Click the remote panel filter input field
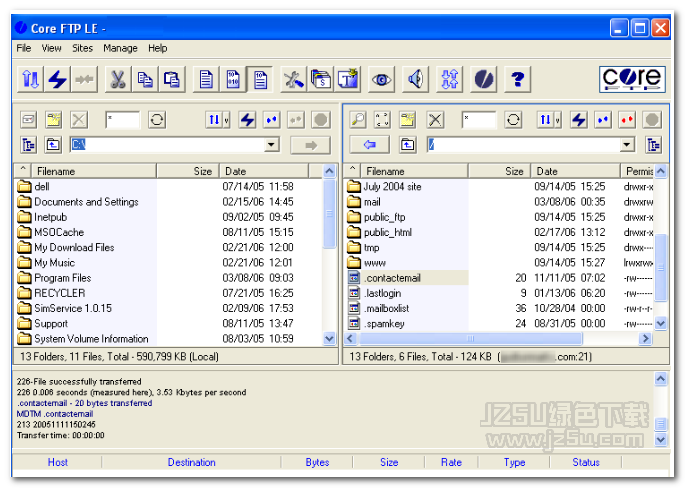 479,120
